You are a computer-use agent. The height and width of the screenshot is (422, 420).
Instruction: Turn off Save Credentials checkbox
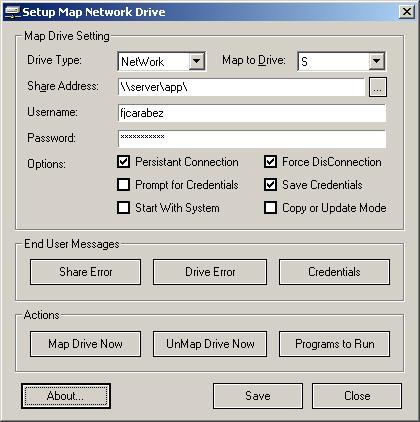click(x=270, y=184)
